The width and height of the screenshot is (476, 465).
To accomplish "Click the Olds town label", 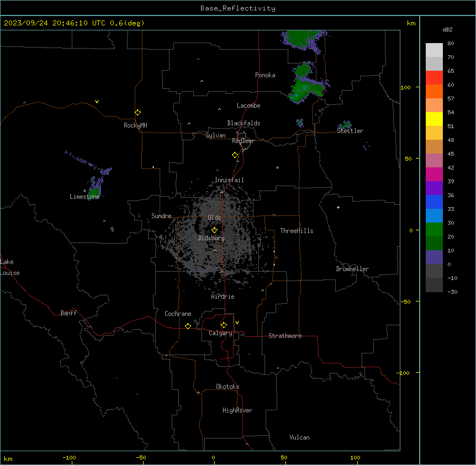I will tap(214, 218).
